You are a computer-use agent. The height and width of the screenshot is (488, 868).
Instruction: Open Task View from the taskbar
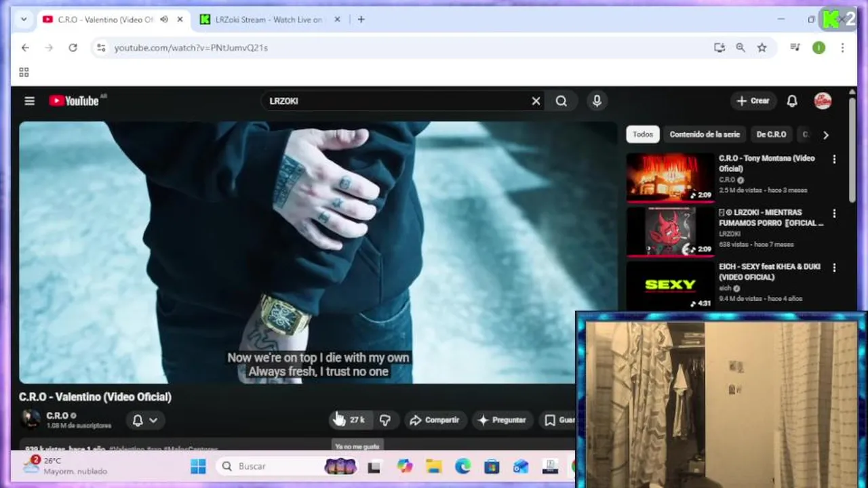pyautogui.click(x=374, y=466)
